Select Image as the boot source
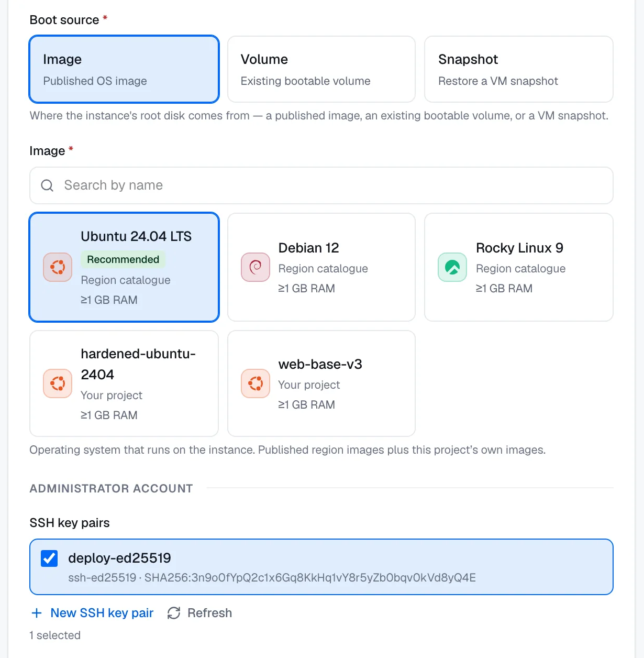This screenshot has height=658, width=644. coord(124,69)
